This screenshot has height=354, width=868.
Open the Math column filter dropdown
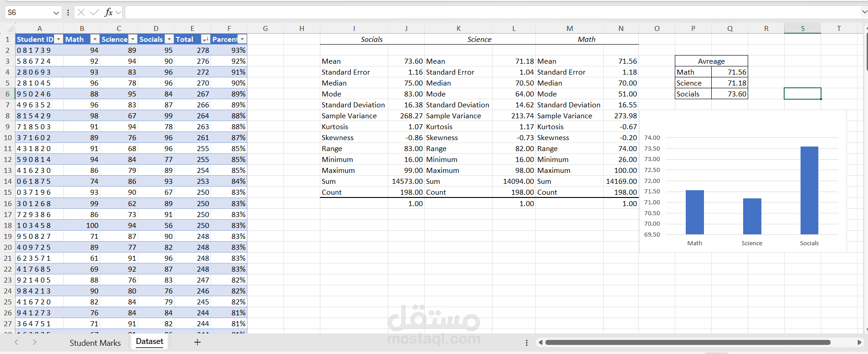95,39
